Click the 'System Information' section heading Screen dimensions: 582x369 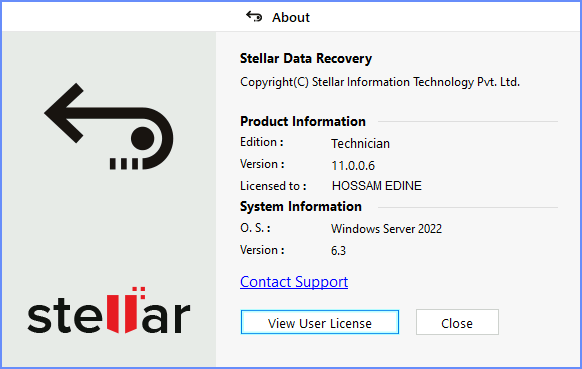coord(301,206)
